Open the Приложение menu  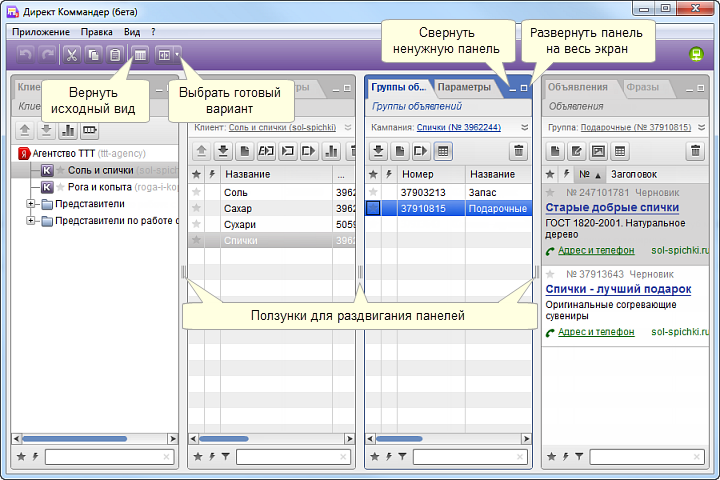pos(41,32)
